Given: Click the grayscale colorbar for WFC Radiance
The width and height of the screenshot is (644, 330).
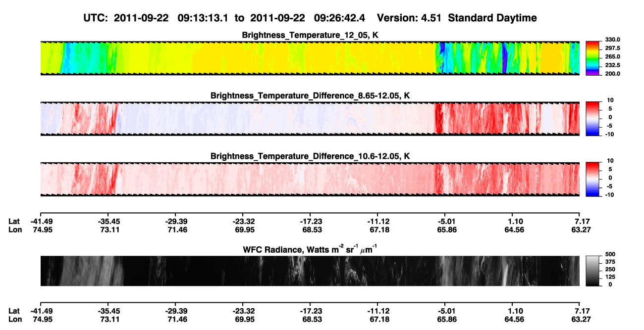Looking at the screenshot, I should point(593,271).
